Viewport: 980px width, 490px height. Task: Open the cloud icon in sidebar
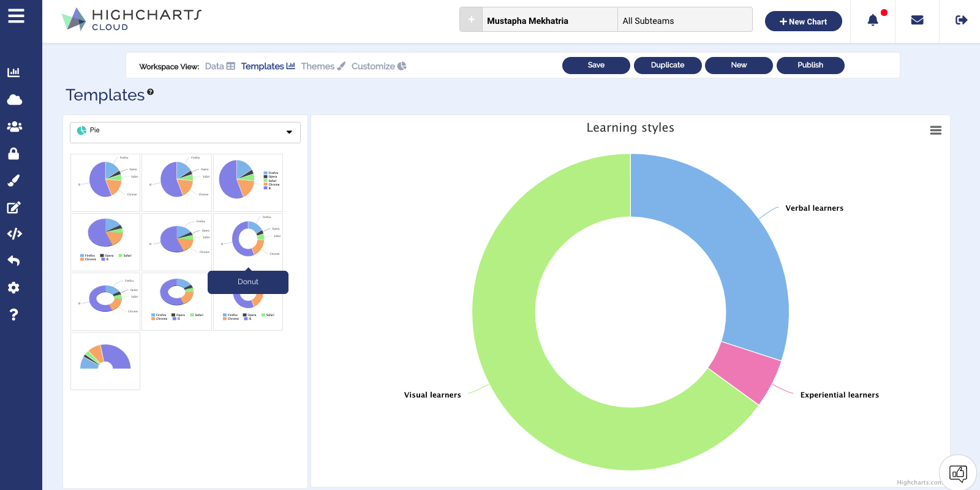[x=14, y=100]
